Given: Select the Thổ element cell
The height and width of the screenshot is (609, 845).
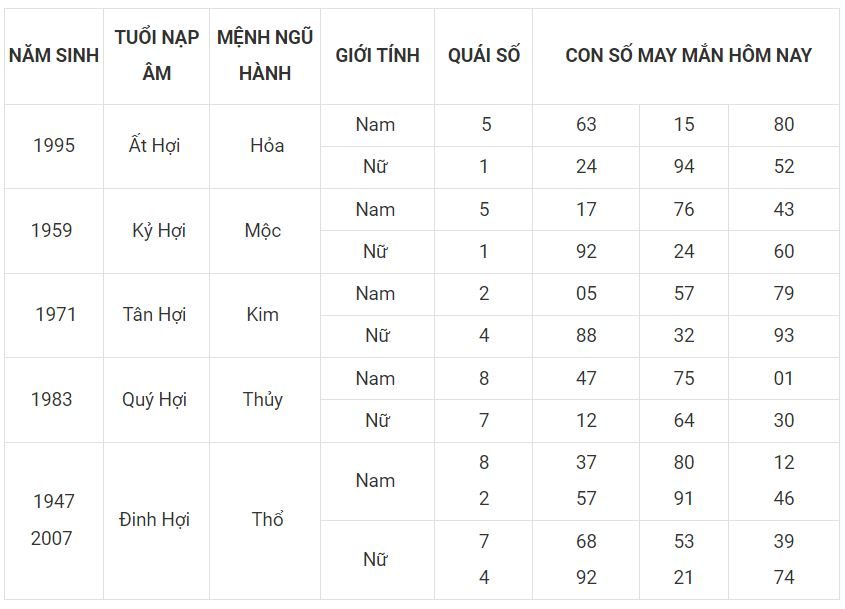Looking at the screenshot, I should [265, 520].
